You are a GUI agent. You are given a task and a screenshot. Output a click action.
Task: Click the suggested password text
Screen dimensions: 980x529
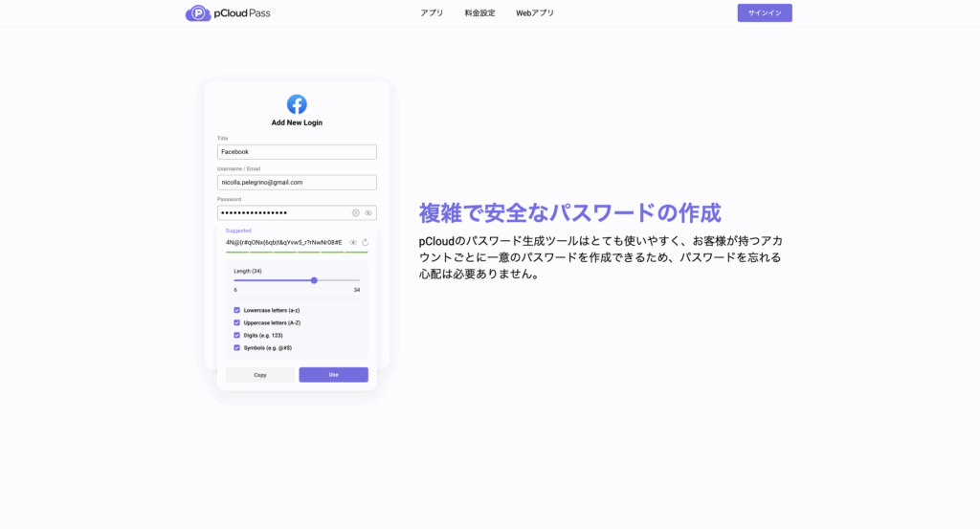point(283,243)
